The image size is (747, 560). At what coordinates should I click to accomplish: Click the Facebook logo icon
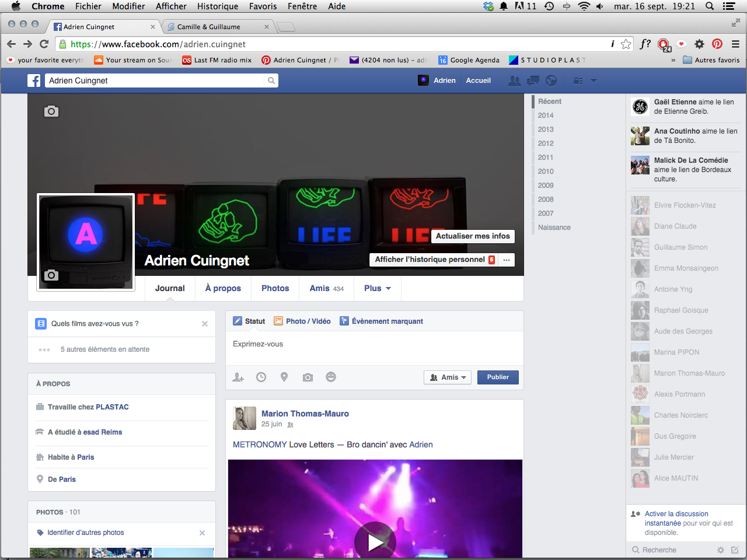(x=34, y=80)
